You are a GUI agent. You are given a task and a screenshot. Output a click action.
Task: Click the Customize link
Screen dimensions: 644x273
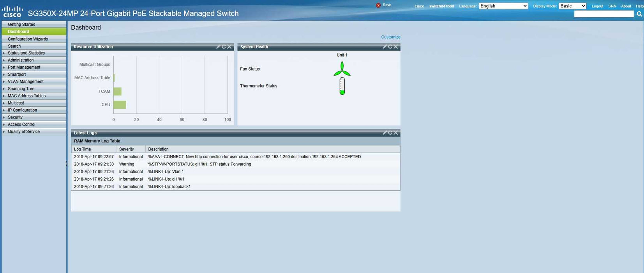(390, 37)
